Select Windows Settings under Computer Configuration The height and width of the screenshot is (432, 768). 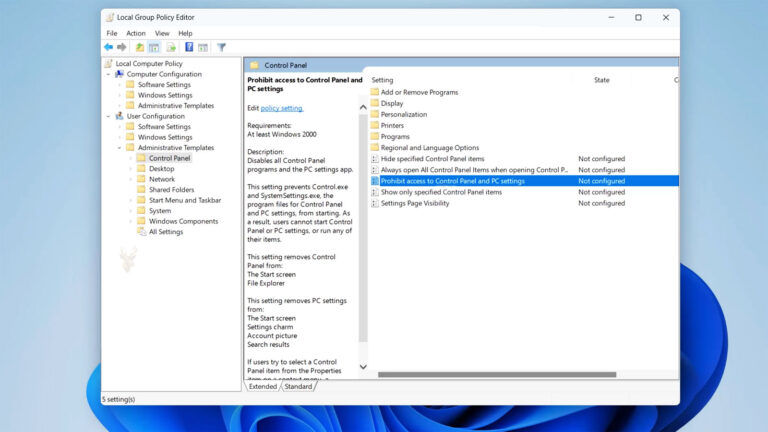pyautogui.click(x=165, y=95)
